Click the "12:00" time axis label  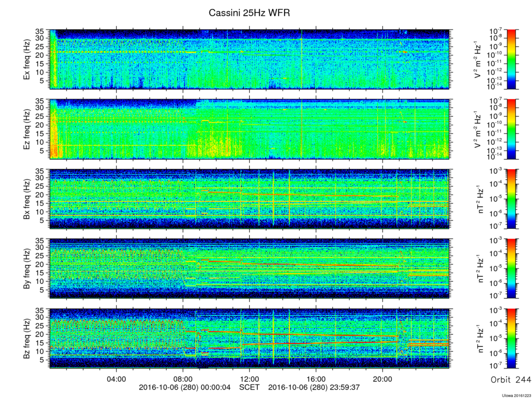pyautogui.click(x=249, y=379)
